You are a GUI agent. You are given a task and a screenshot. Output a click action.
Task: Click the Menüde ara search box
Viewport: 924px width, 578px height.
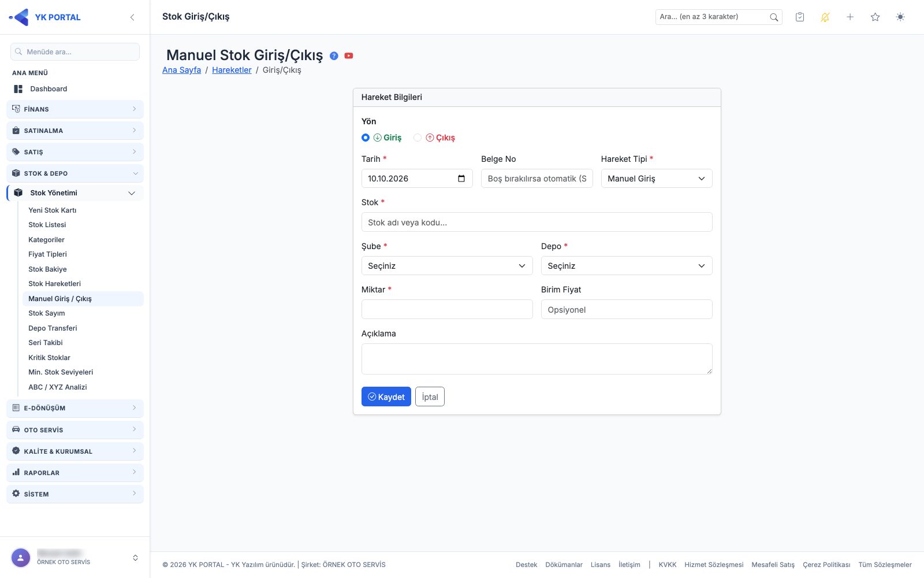[x=75, y=51]
